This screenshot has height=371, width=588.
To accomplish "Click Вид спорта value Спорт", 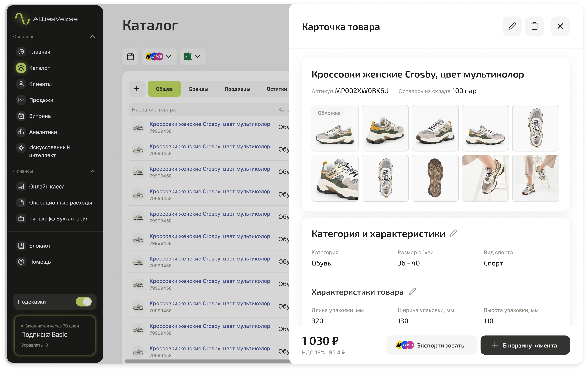I will [493, 263].
